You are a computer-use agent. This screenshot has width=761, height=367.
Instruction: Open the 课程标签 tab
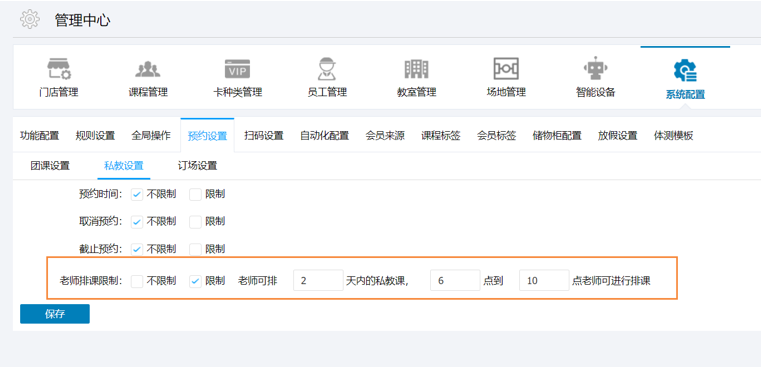tap(441, 135)
